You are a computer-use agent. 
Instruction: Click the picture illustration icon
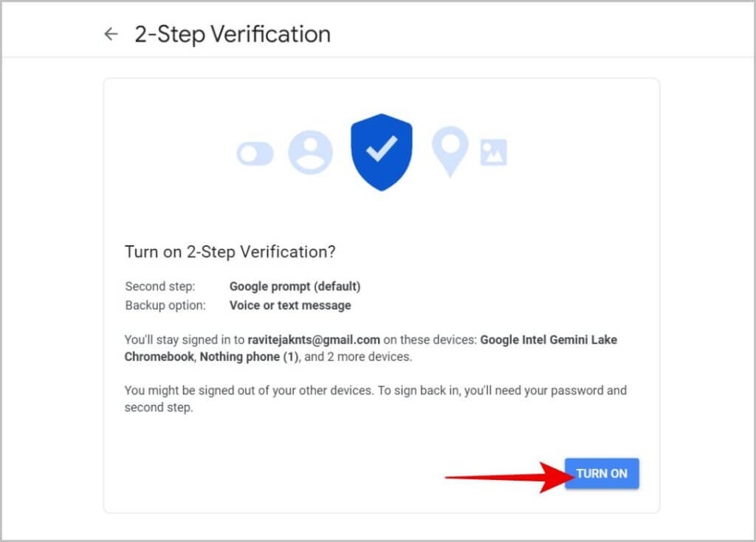point(493,153)
